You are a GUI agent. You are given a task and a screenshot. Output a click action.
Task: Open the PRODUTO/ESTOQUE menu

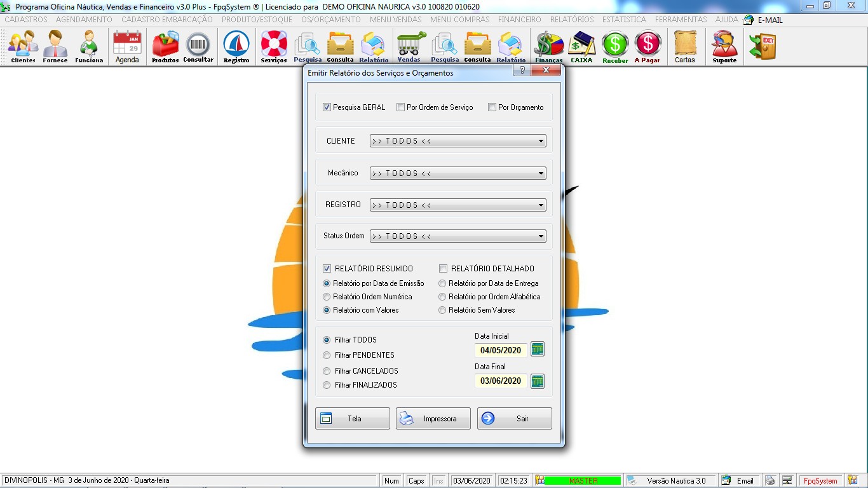(x=257, y=20)
